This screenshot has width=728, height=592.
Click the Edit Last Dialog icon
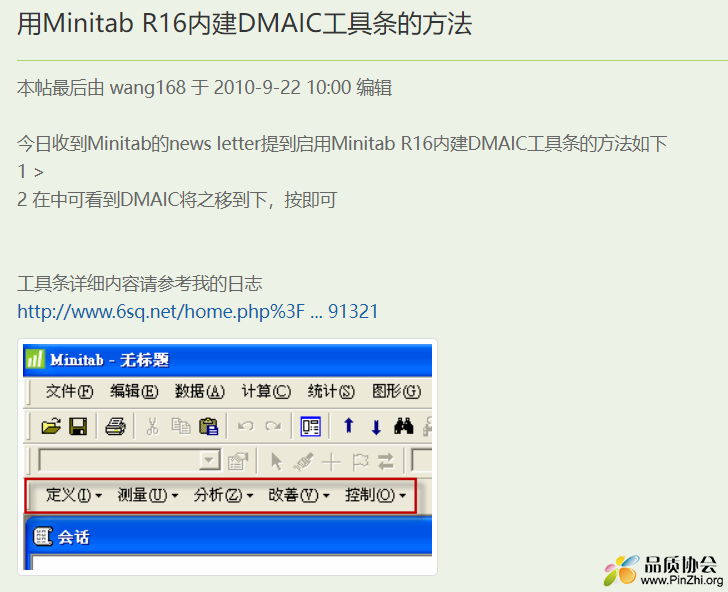311,426
